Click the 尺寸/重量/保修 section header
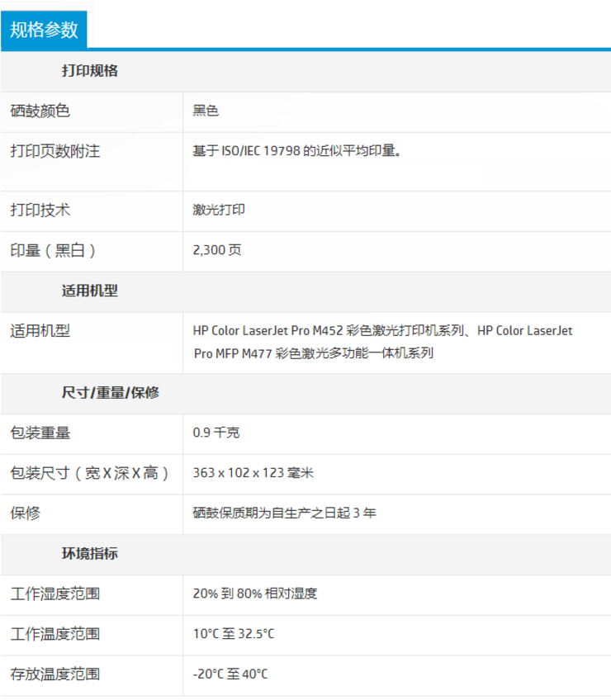The height and width of the screenshot is (700, 611). [x=111, y=392]
